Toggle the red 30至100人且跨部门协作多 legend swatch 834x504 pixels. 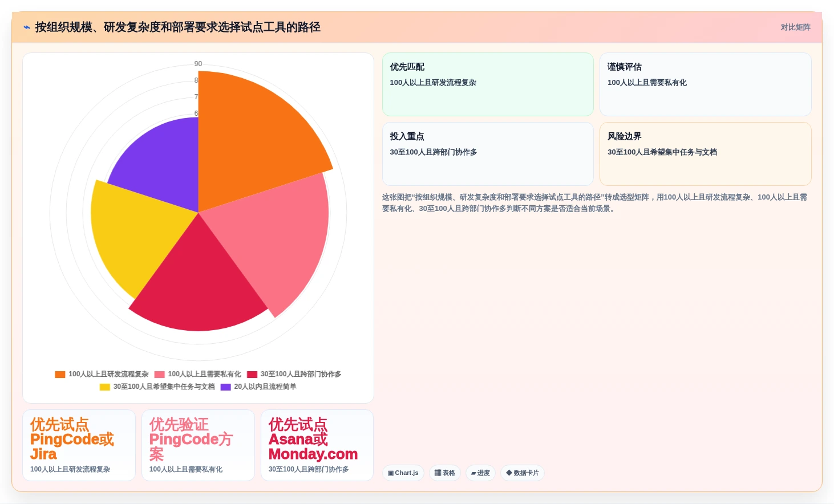[x=252, y=375]
